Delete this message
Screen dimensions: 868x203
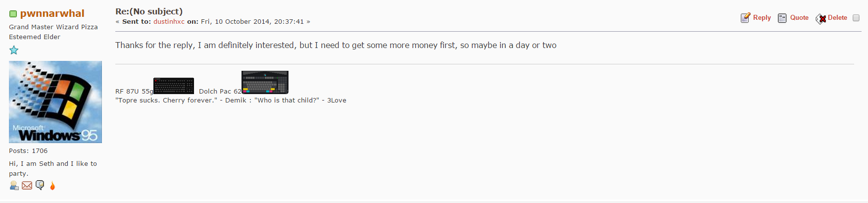coord(837,17)
